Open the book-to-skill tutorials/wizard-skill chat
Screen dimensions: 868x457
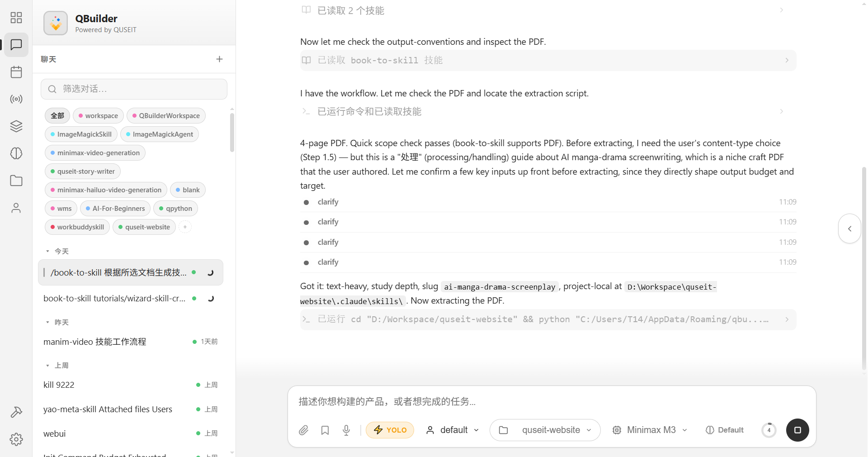(131, 299)
